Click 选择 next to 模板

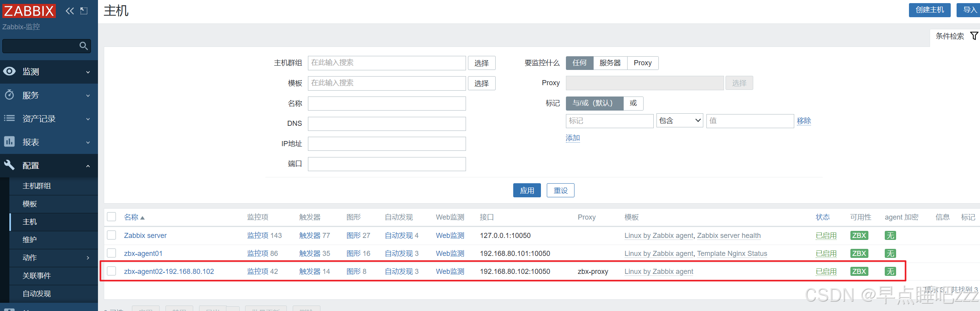[x=482, y=84]
